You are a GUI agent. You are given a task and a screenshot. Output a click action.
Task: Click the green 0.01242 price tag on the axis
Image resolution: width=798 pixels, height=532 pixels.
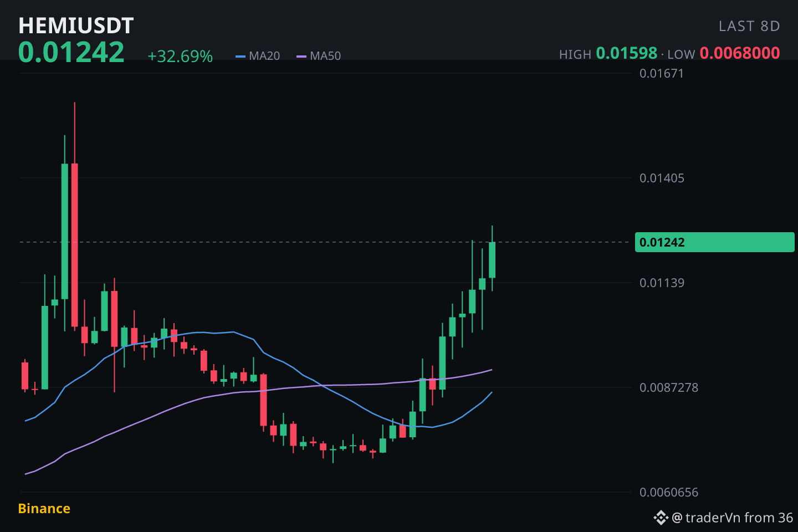(x=715, y=242)
